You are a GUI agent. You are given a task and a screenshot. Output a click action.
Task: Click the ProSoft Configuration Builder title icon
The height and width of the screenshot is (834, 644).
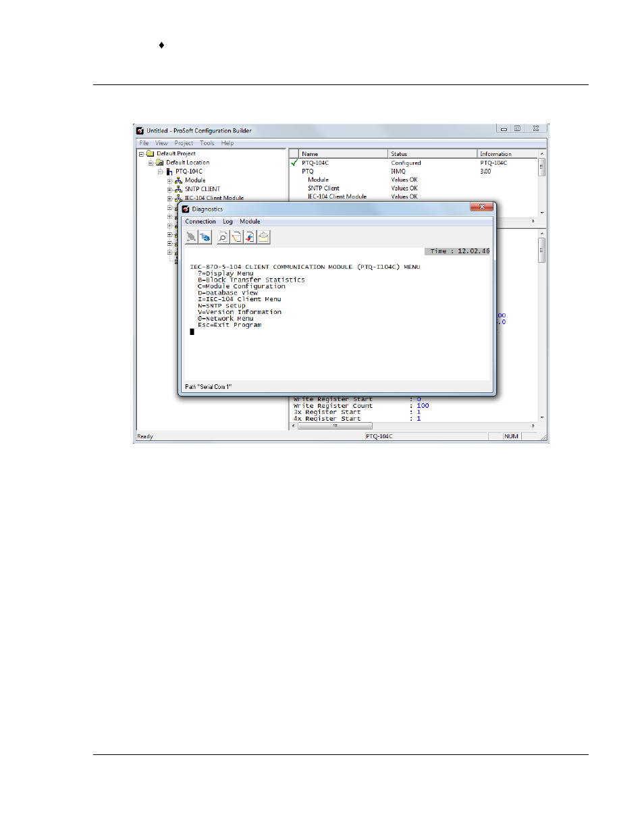(x=140, y=131)
